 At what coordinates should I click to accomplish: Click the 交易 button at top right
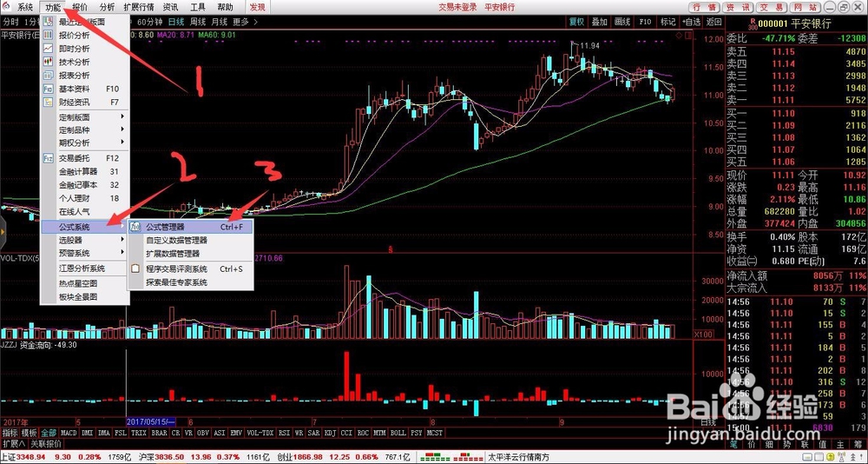pyautogui.click(x=771, y=7)
